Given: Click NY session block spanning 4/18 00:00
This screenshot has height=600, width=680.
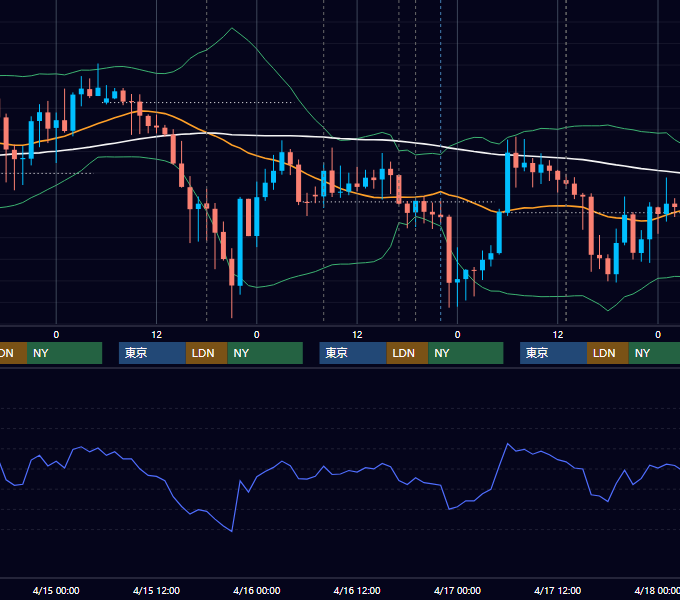Looking at the screenshot, I should tap(654, 353).
